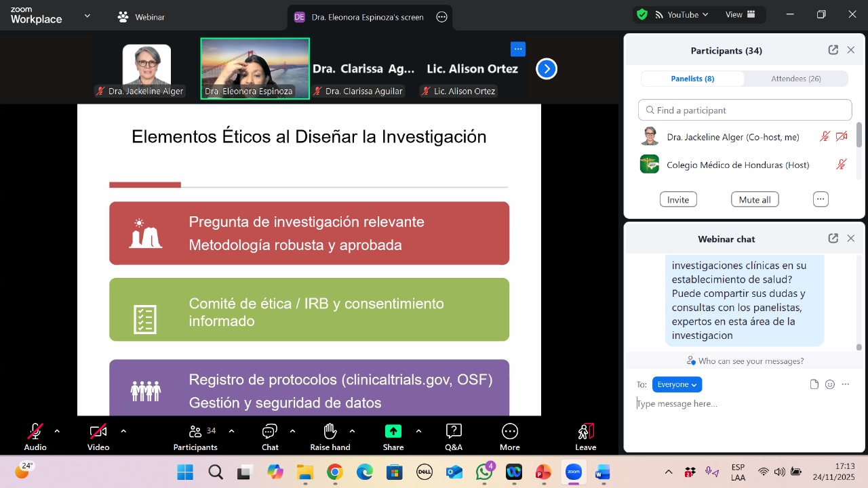
Task: Click the Find a participant search field
Action: 745,110
